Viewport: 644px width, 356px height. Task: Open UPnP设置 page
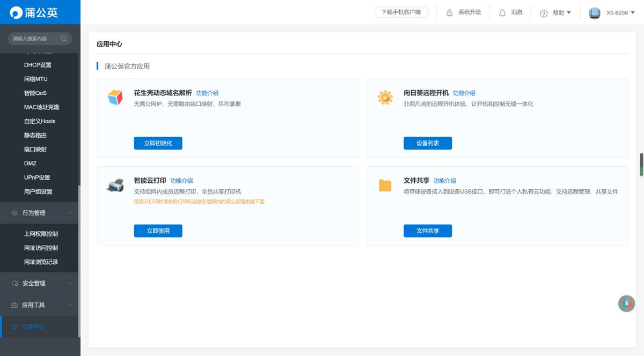click(x=37, y=177)
